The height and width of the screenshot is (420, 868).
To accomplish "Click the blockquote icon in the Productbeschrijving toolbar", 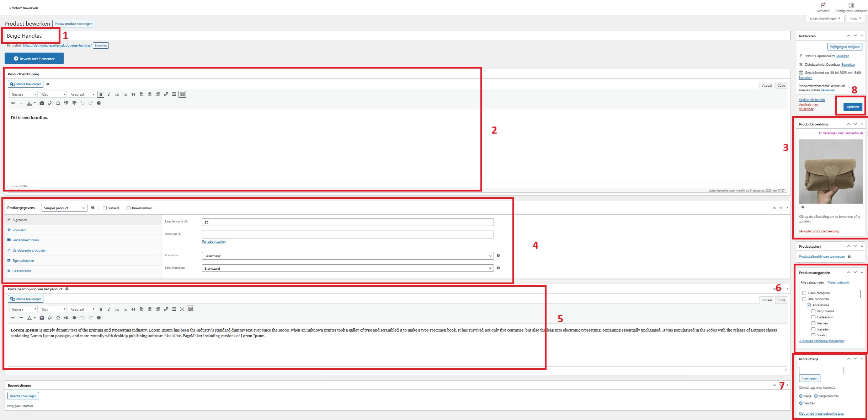I will 133,95.
